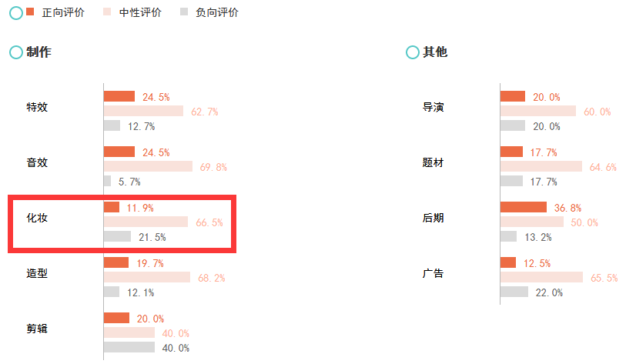Viewport: 626px width, 364px height.
Task: Click the 其他 section heading
Action: (435, 52)
